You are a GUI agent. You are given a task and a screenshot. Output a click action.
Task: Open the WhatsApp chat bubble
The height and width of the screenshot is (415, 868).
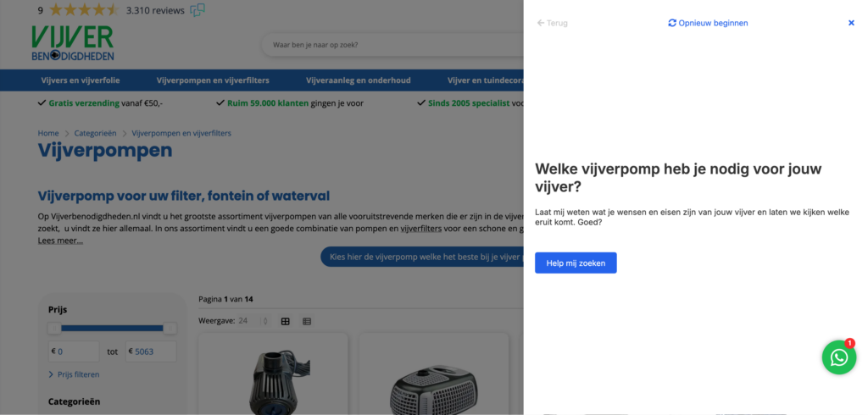tap(838, 357)
